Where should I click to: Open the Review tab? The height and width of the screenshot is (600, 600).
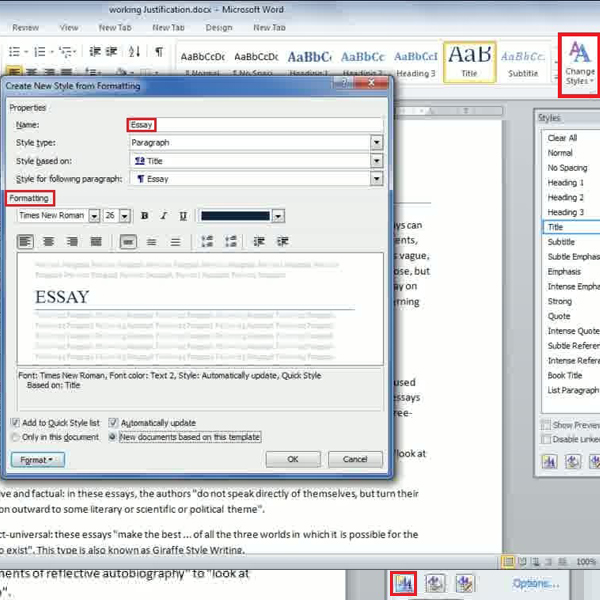tap(25, 28)
